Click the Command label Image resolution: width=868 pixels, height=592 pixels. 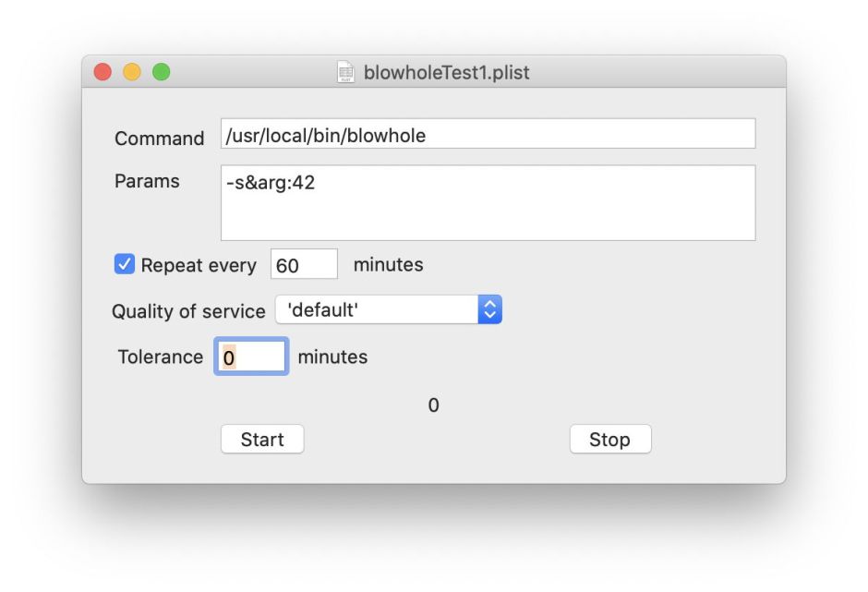[x=159, y=139]
